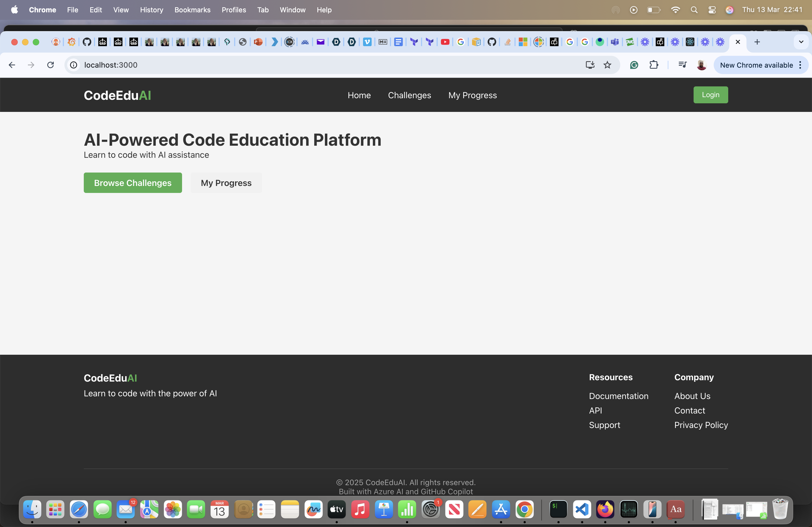
Task: Click the Grammarly extension icon
Action: click(634, 65)
